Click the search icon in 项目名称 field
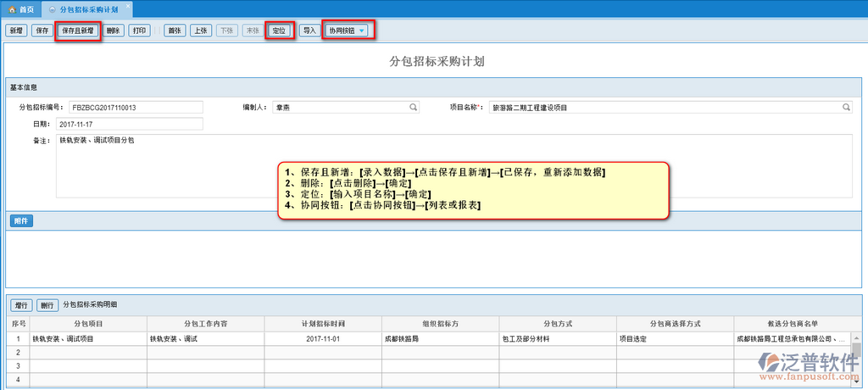The width and height of the screenshot is (868, 390). (x=846, y=108)
